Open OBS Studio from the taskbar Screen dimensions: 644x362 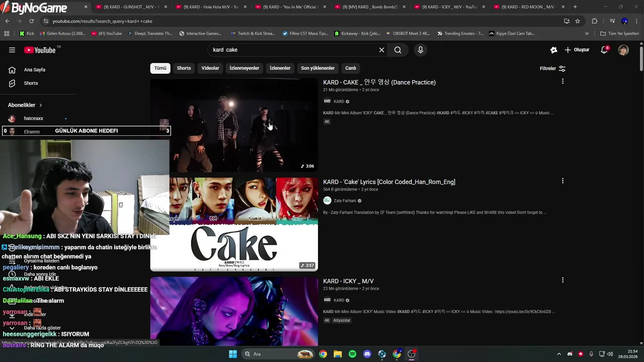[412, 354]
